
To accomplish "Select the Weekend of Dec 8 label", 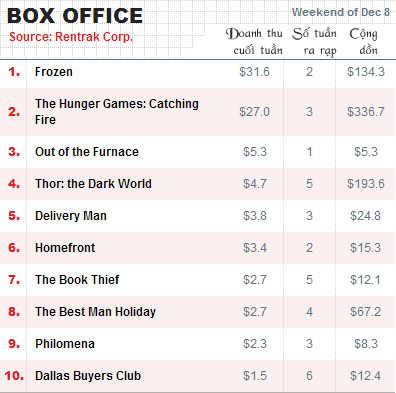I will point(341,12).
